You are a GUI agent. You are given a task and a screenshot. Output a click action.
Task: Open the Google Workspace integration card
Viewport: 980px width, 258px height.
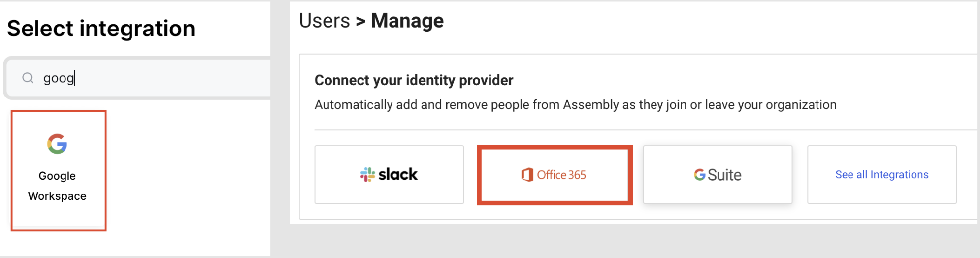(59, 170)
